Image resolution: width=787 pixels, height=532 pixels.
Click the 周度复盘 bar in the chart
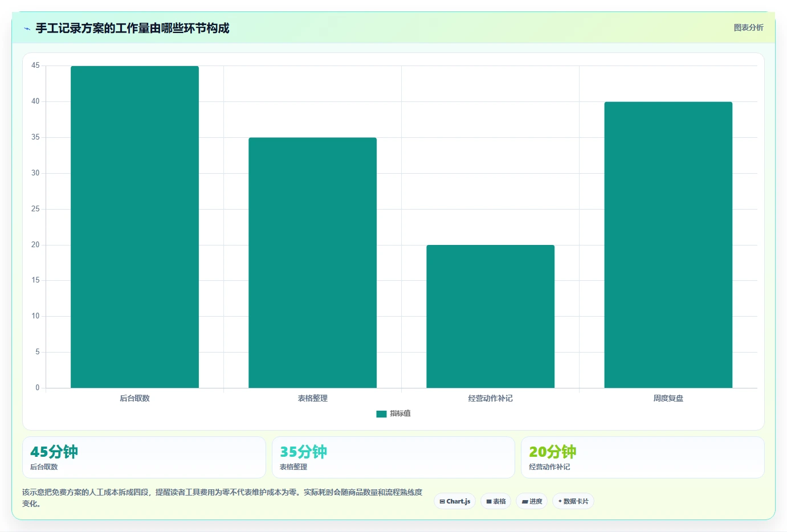pos(668,245)
